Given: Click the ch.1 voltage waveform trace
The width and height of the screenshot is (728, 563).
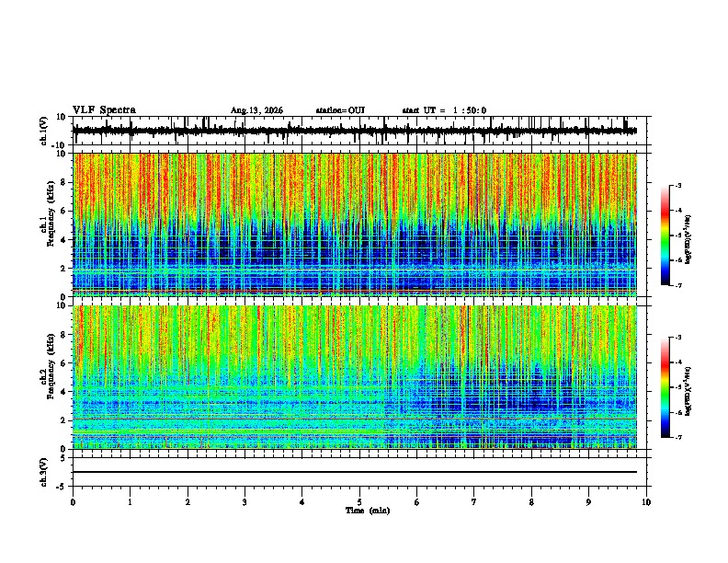Looking at the screenshot, I should (x=355, y=131).
